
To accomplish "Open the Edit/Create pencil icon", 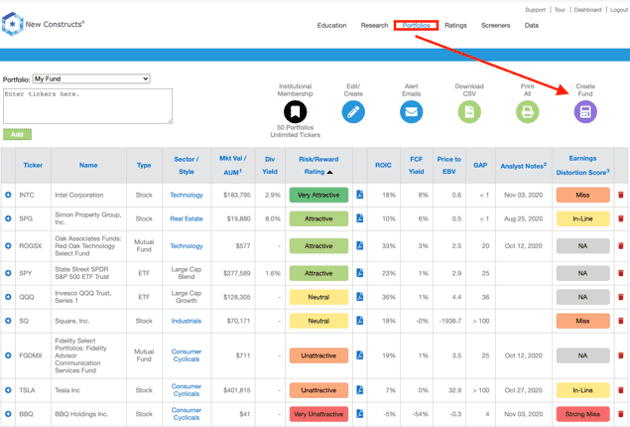I will [353, 112].
